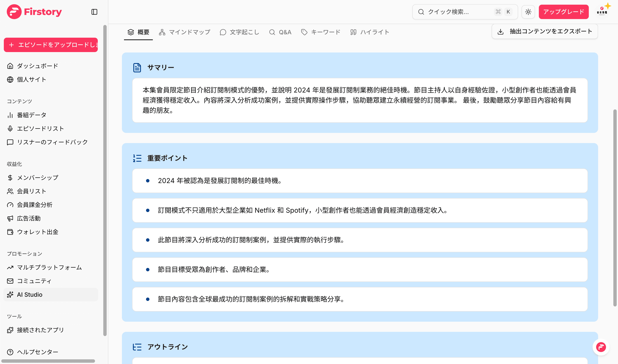Toggle the light/dark theme sun icon
The height and width of the screenshot is (364, 618).
(528, 12)
